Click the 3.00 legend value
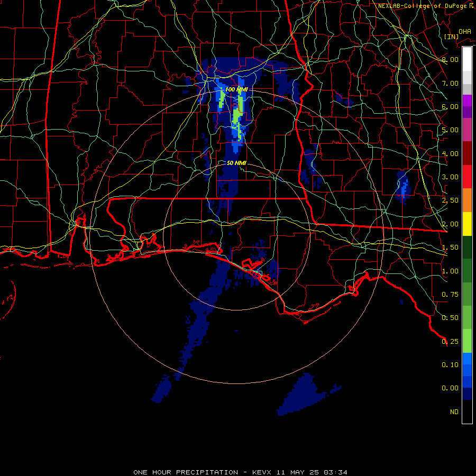 point(450,177)
